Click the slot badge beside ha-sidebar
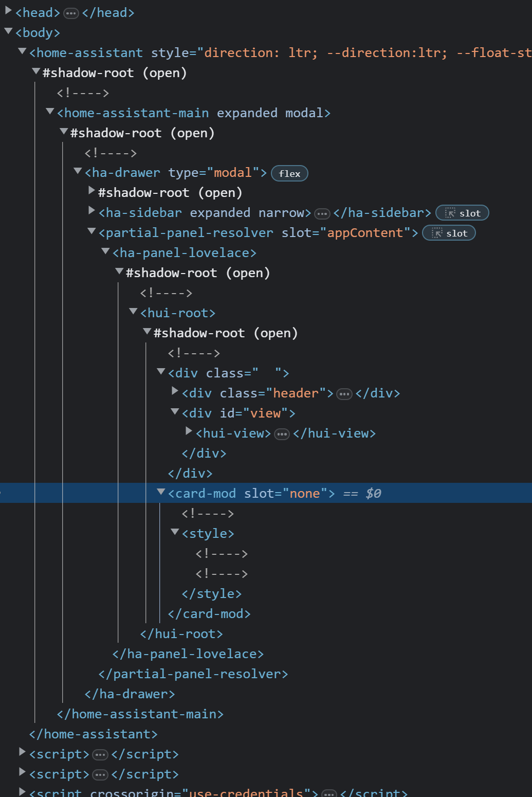532x797 pixels. click(x=462, y=213)
